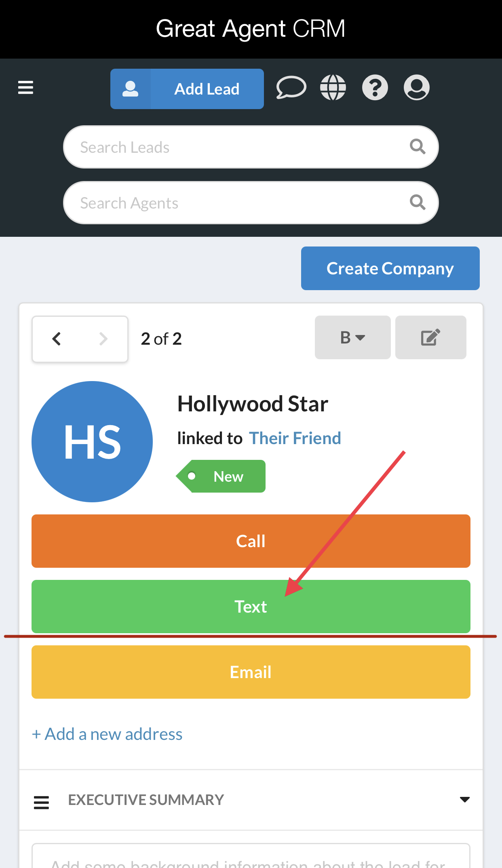502x868 pixels.
Task: Click the Add Lead button
Action: pos(187,89)
